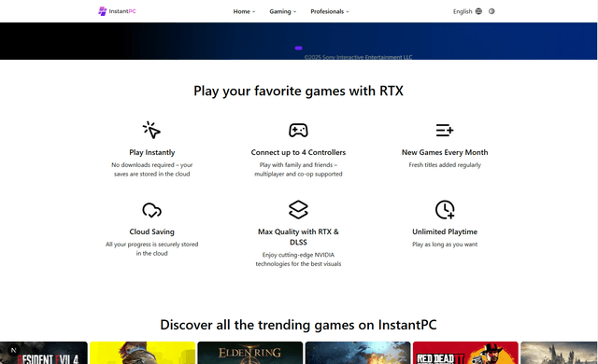Click the Unlimited Playtime clock icon
Image resolution: width=598 pixels, height=364 pixels.
(445, 210)
